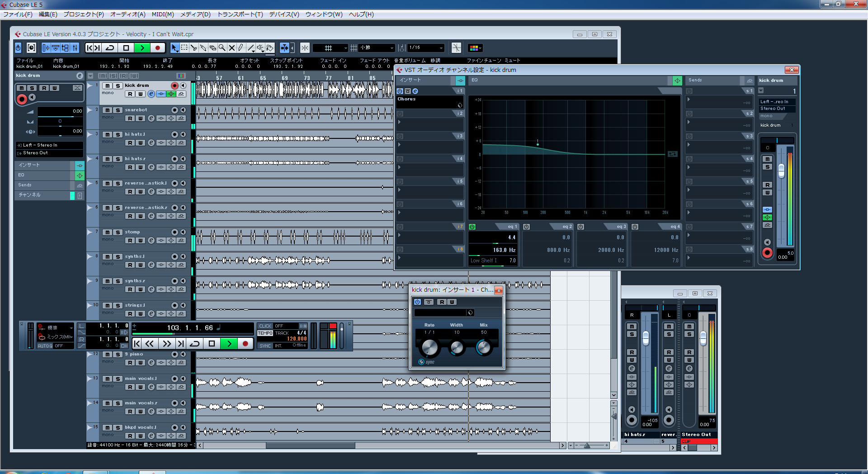Click Activate Project power icon in toolbar

coord(18,48)
